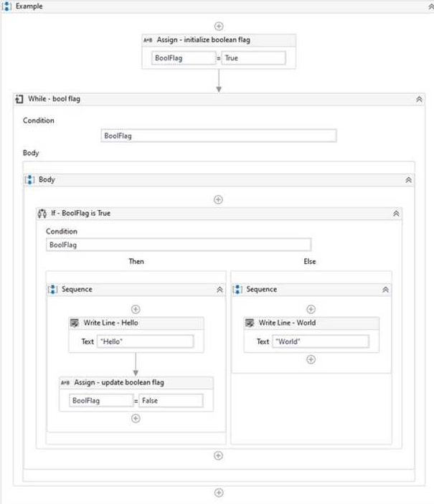Select the Assign - initialize boolean flag title
The image size is (434, 504).
(x=203, y=40)
